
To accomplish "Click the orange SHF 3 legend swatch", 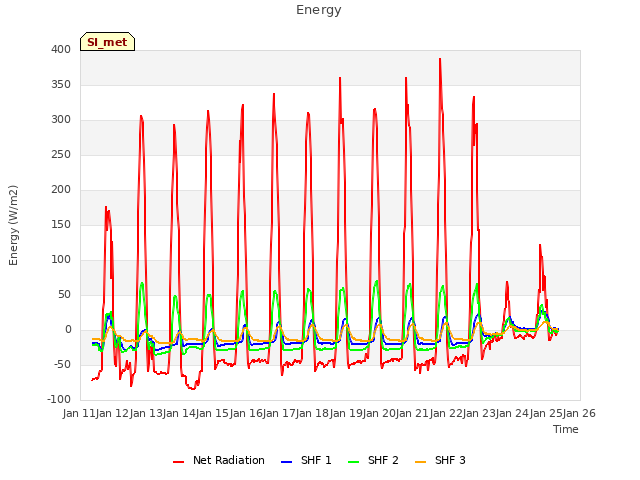I will click(420, 462).
